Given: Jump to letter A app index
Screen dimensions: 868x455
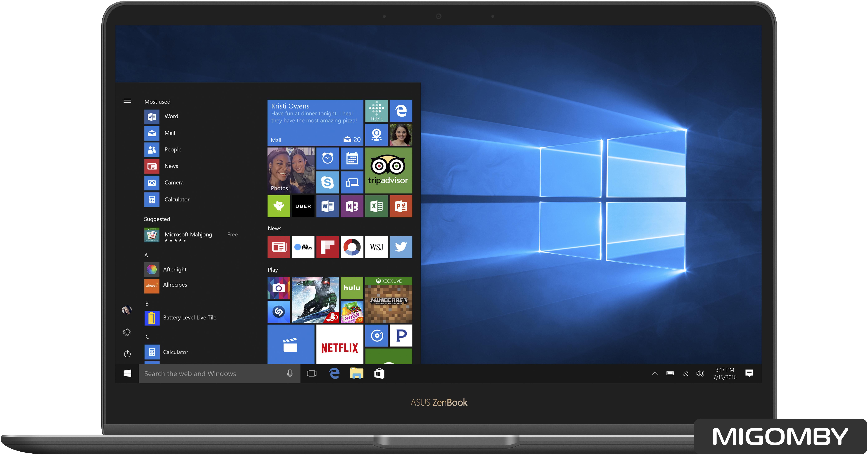Looking at the screenshot, I should (146, 255).
